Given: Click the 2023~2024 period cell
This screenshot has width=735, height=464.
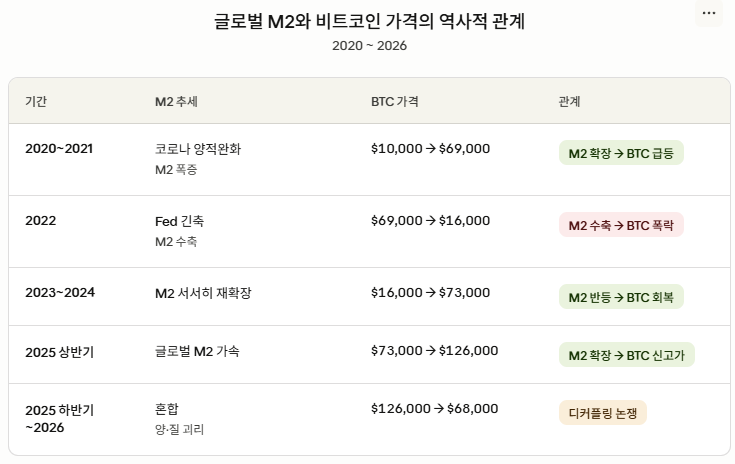Looking at the screenshot, I should coord(60,292).
